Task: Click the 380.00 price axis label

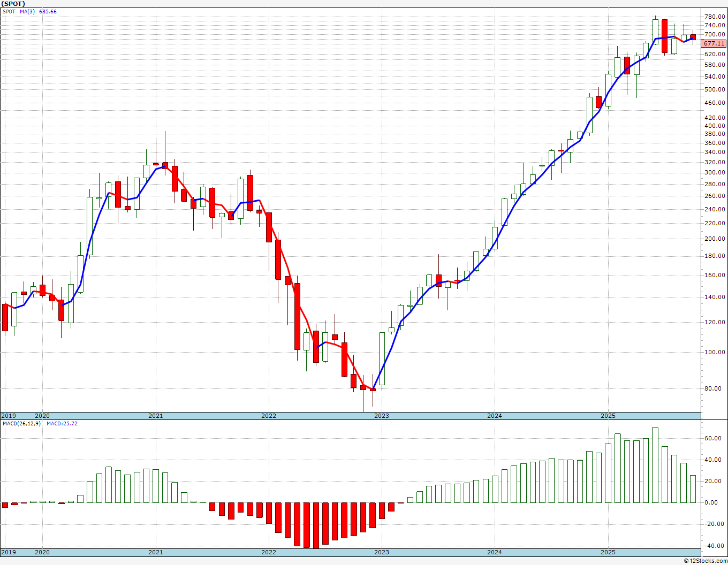Action: (x=715, y=134)
